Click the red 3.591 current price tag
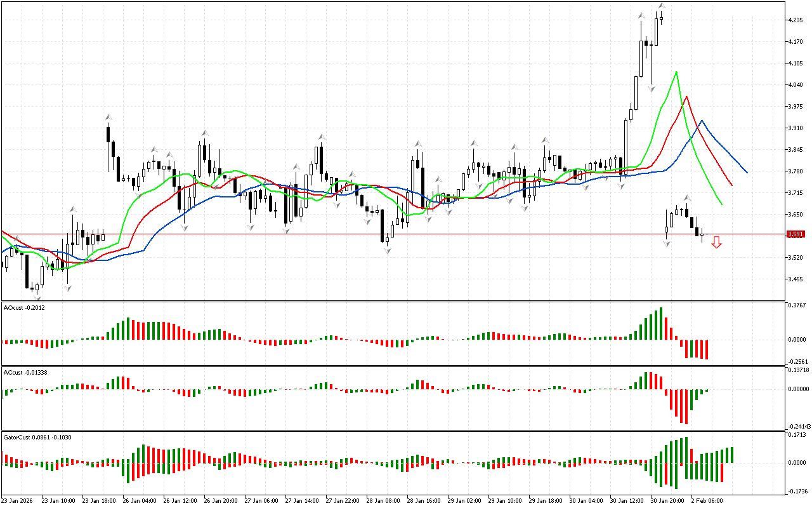Screen dimensions: 812x508 pyautogui.click(x=795, y=234)
